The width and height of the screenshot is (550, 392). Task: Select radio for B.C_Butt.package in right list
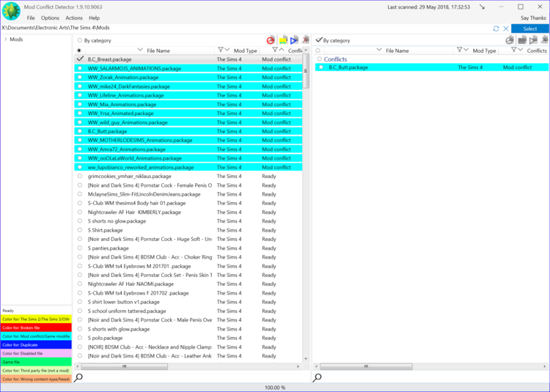pyautogui.click(x=321, y=67)
